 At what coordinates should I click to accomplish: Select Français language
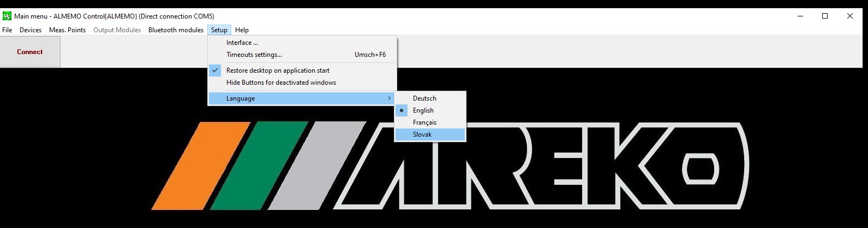tap(430, 122)
